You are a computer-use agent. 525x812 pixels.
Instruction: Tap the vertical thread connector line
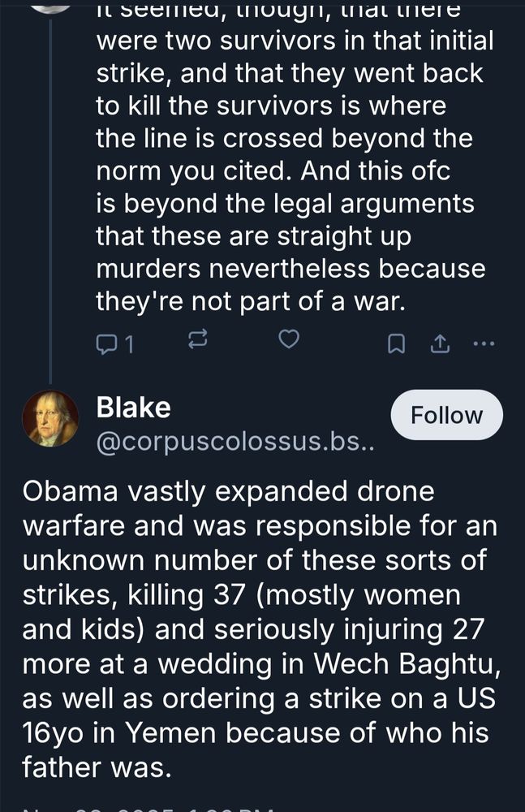(50, 203)
